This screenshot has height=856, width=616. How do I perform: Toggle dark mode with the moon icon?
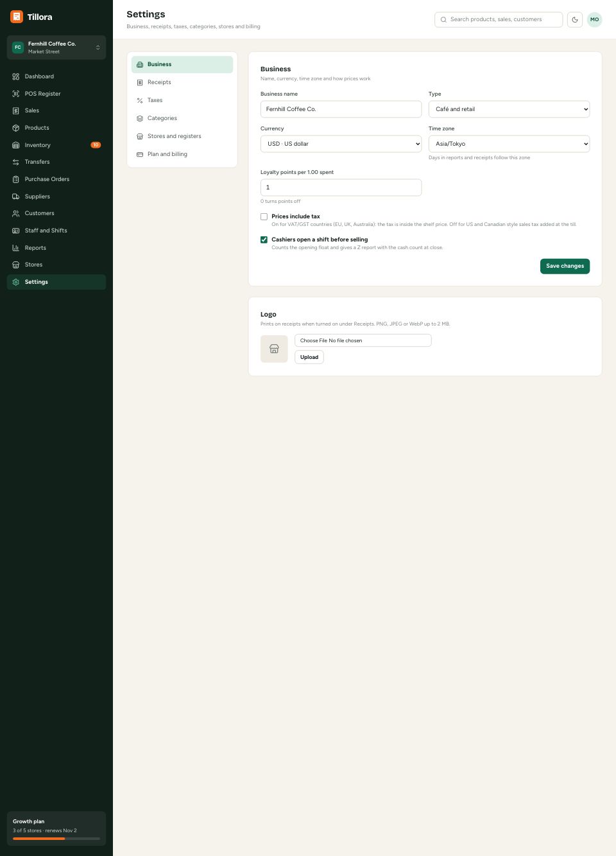pos(575,20)
